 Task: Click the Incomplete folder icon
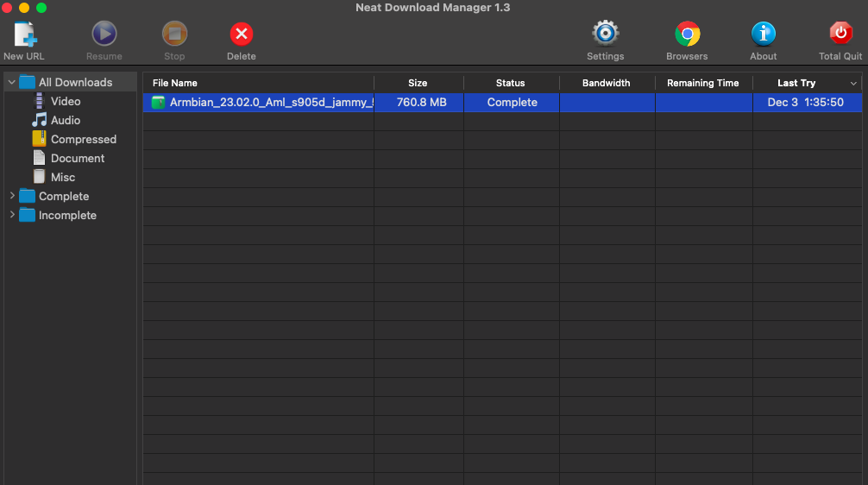27,215
